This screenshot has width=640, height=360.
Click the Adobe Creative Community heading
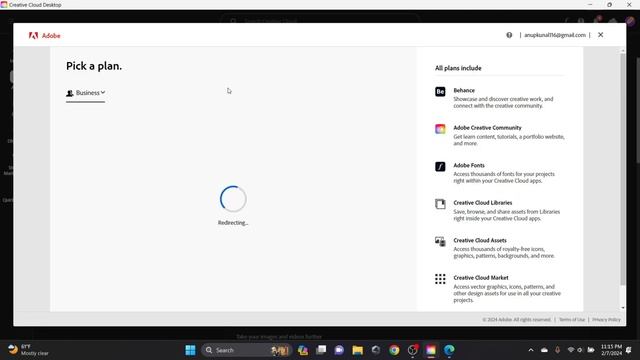pyautogui.click(x=487, y=128)
